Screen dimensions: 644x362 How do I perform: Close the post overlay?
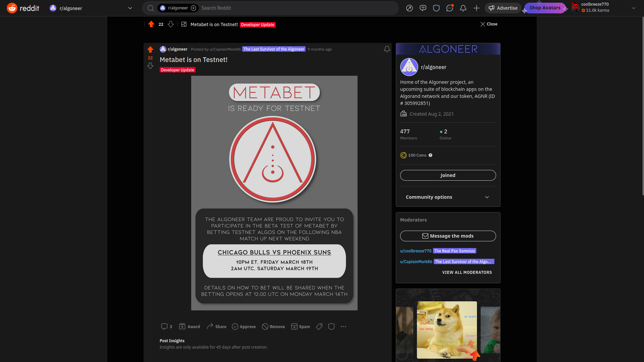[489, 24]
